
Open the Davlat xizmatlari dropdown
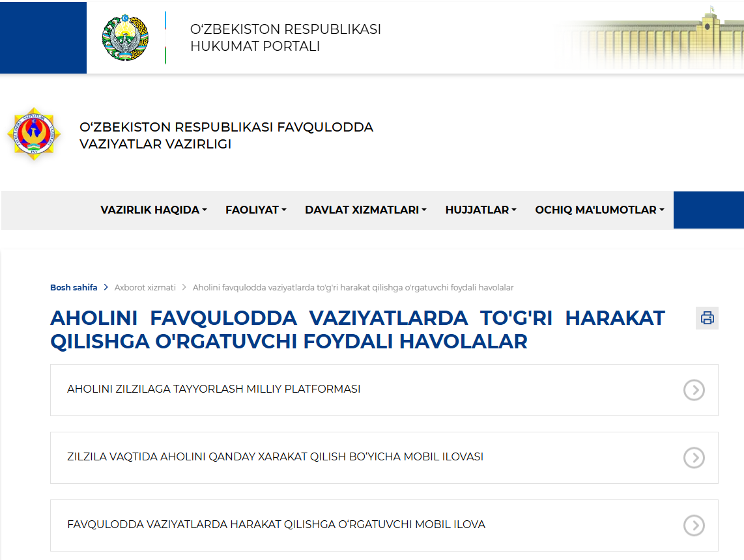(365, 210)
